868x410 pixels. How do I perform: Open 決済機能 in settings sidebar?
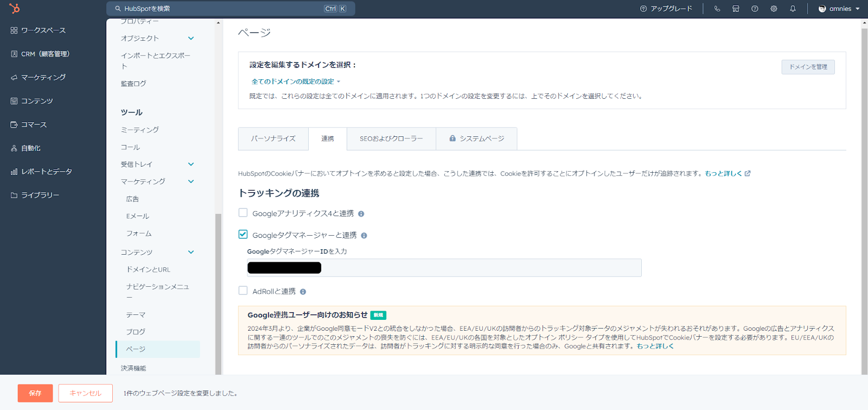point(133,368)
